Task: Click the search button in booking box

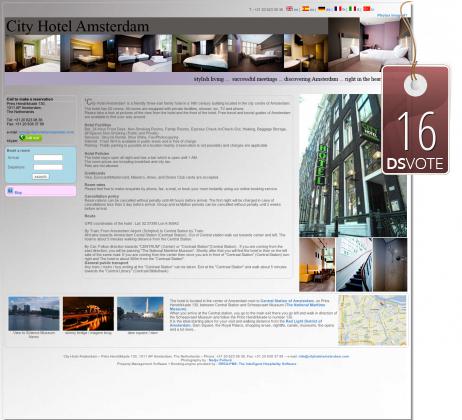Action: click(x=41, y=177)
